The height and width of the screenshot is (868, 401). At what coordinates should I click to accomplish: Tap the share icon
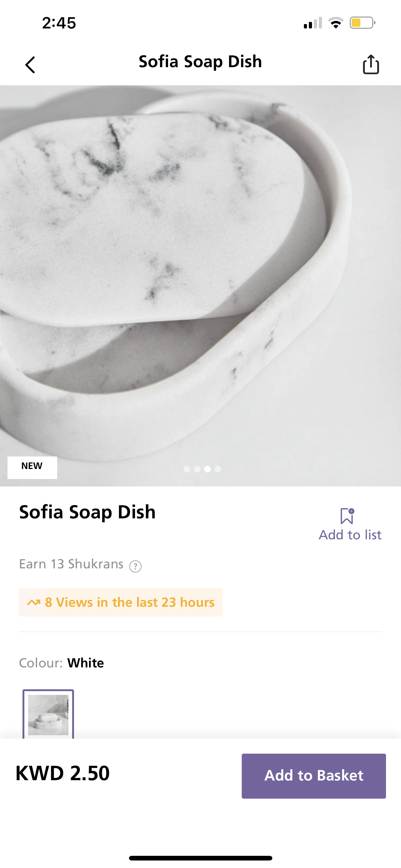[x=371, y=64]
